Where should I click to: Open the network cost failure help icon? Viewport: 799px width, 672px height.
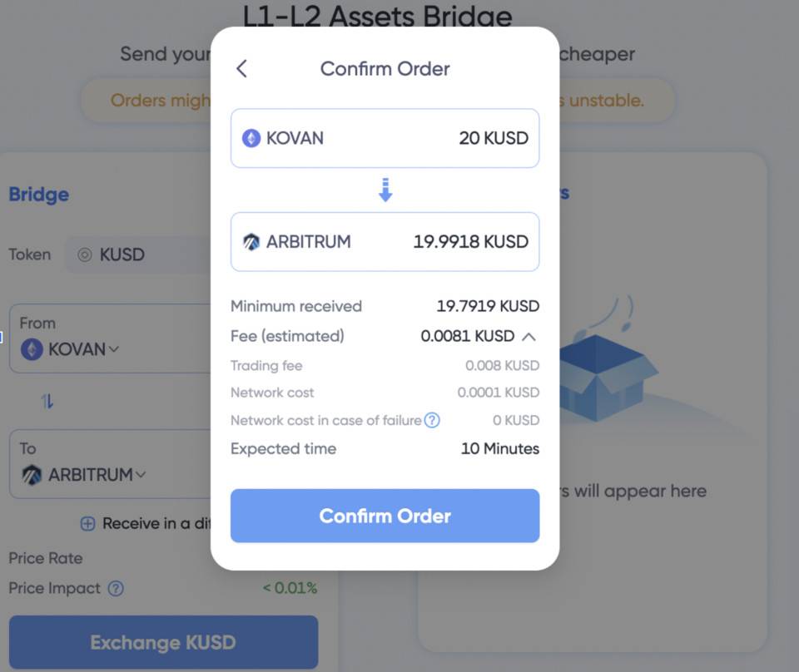tap(432, 420)
